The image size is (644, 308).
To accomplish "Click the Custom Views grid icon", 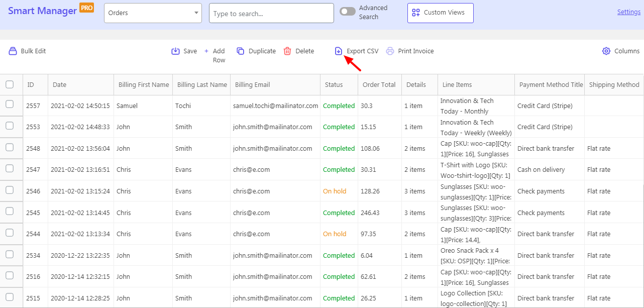I will [416, 13].
